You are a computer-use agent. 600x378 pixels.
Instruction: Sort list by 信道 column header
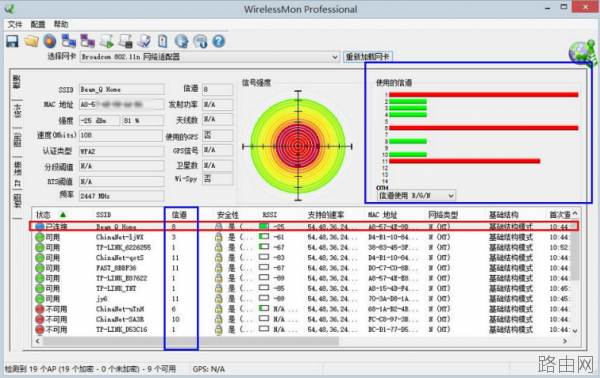[179, 215]
